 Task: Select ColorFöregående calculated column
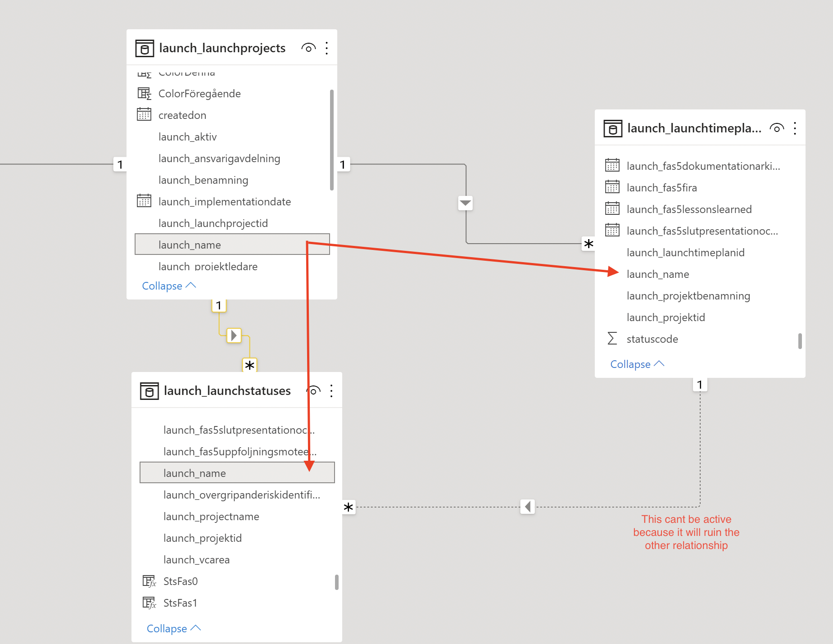click(232, 94)
